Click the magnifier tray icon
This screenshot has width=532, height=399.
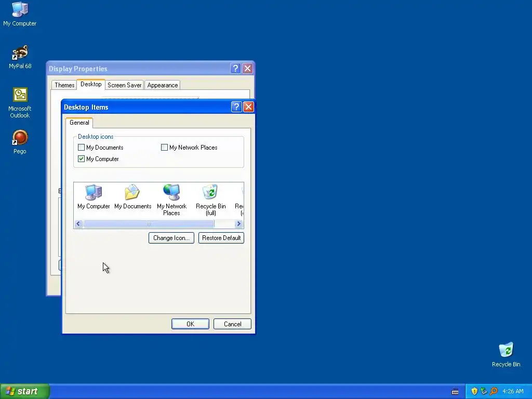pos(494,391)
